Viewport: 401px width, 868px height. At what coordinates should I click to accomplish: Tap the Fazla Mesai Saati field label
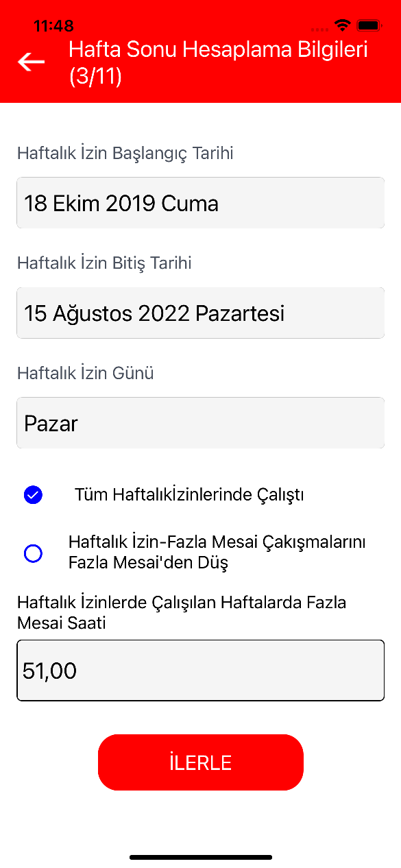point(182,613)
